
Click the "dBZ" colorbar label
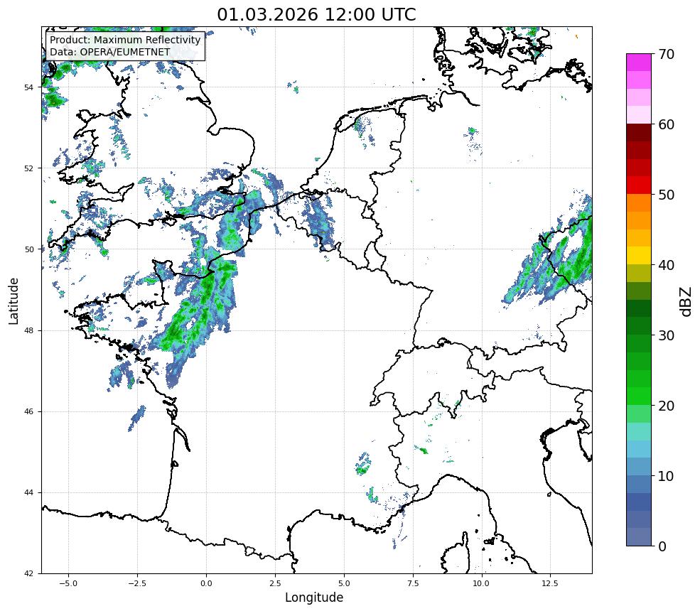[686, 302]
